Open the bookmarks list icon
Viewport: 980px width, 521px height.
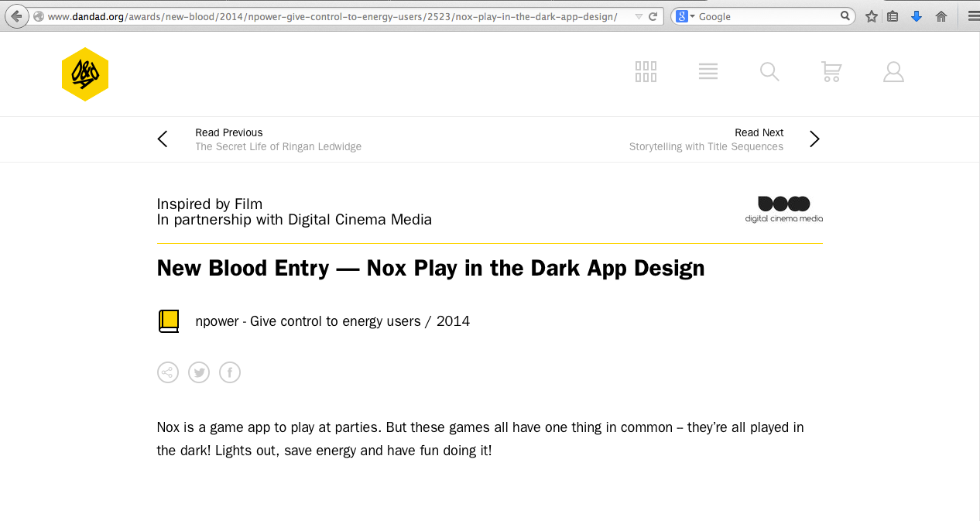[893, 16]
